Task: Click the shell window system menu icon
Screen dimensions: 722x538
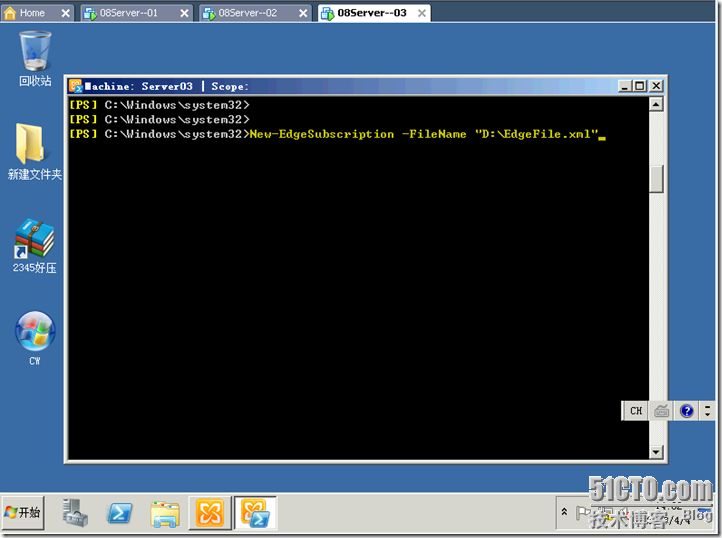Action: (x=76, y=86)
